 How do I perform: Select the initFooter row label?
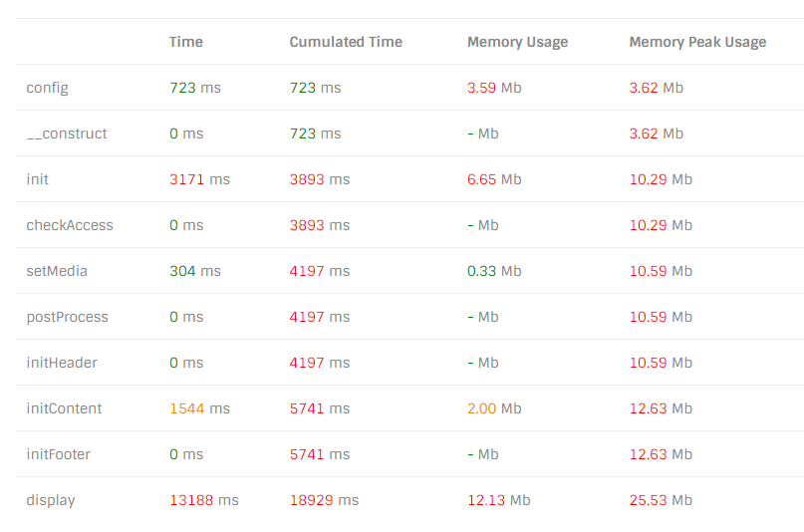tap(58, 454)
